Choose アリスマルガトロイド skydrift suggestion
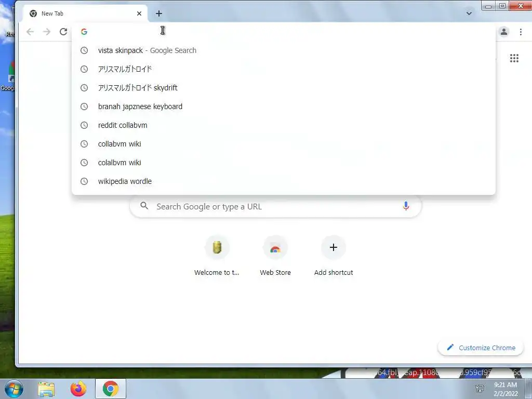This screenshot has width=532, height=399. coord(284,88)
